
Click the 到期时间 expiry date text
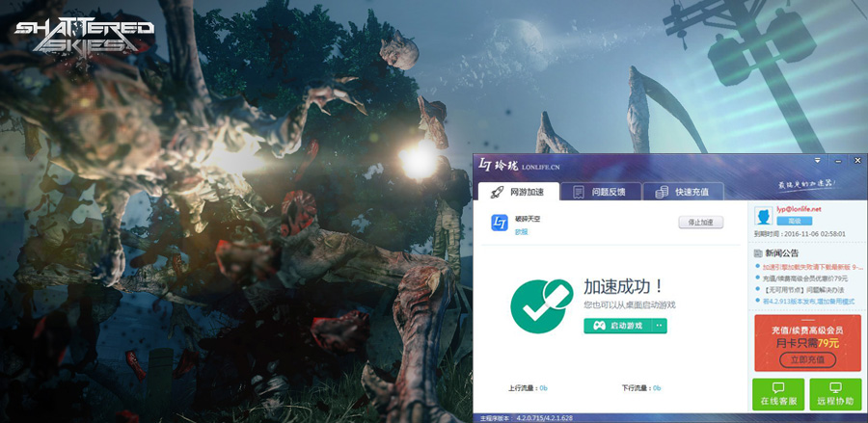(800, 234)
